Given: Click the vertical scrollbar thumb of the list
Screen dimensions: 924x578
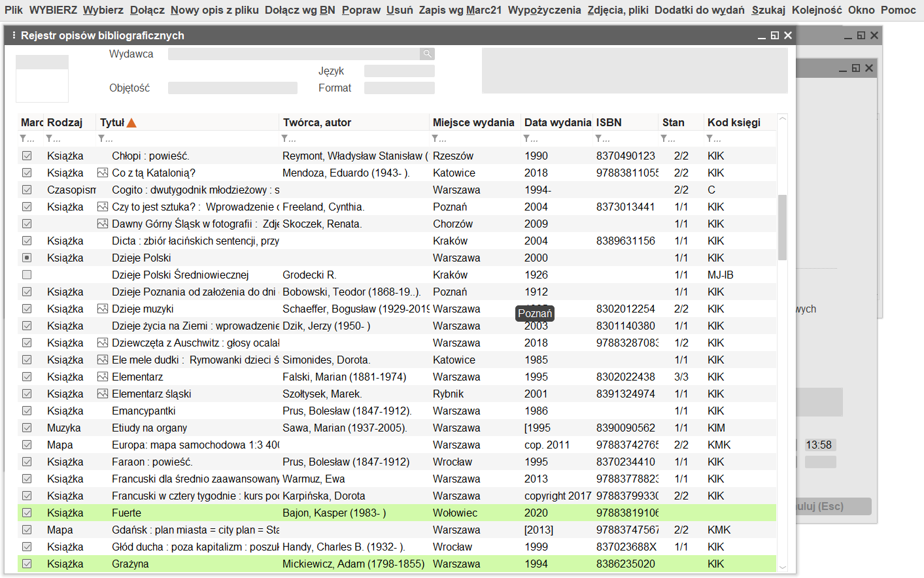Looking at the screenshot, I should tap(782, 228).
